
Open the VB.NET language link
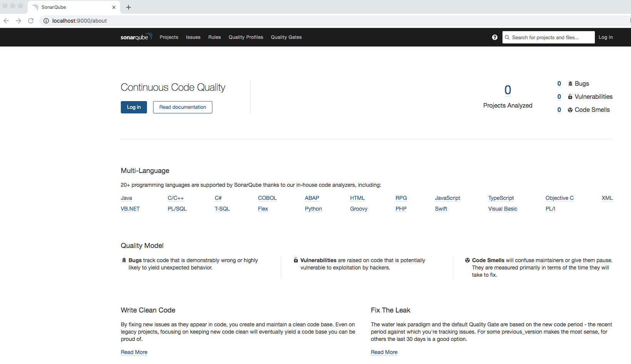click(x=130, y=209)
